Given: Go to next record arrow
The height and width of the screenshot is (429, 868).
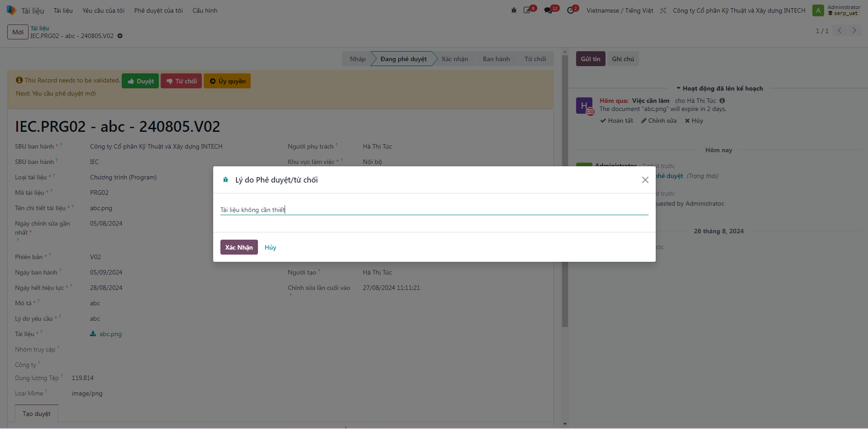Looking at the screenshot, I should [x=854, y=30].
